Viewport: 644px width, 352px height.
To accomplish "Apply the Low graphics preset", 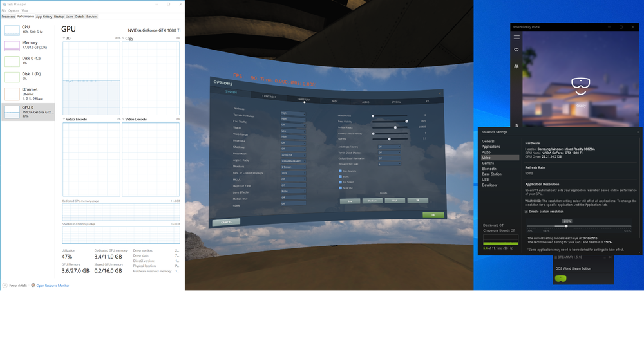I will [x=350, y=201].
